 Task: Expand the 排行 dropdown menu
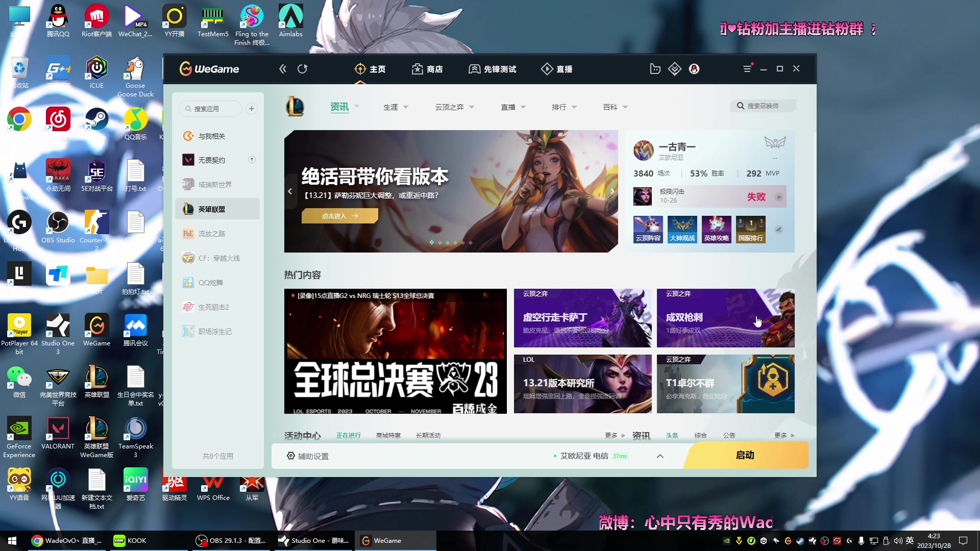tap(574, 107)
